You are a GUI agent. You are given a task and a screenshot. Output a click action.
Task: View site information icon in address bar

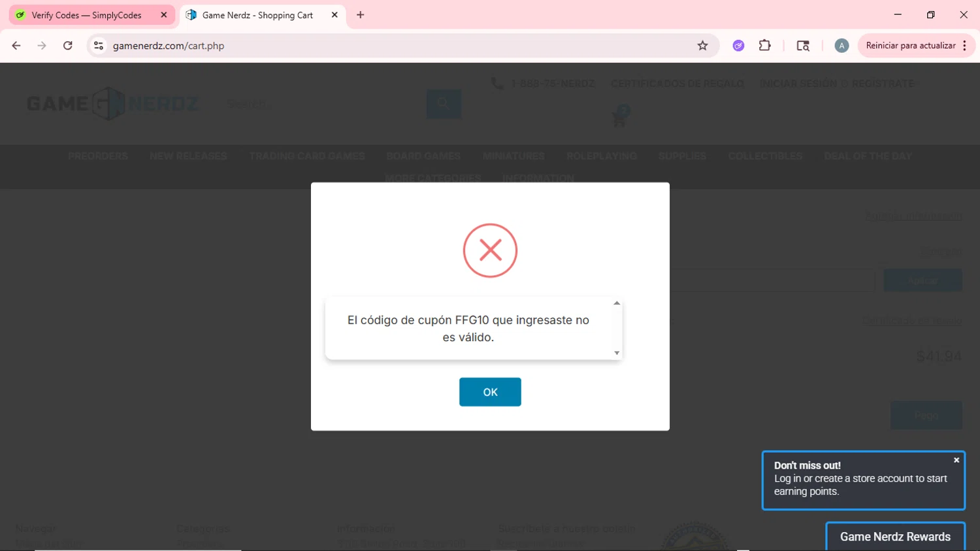(99, 46)
